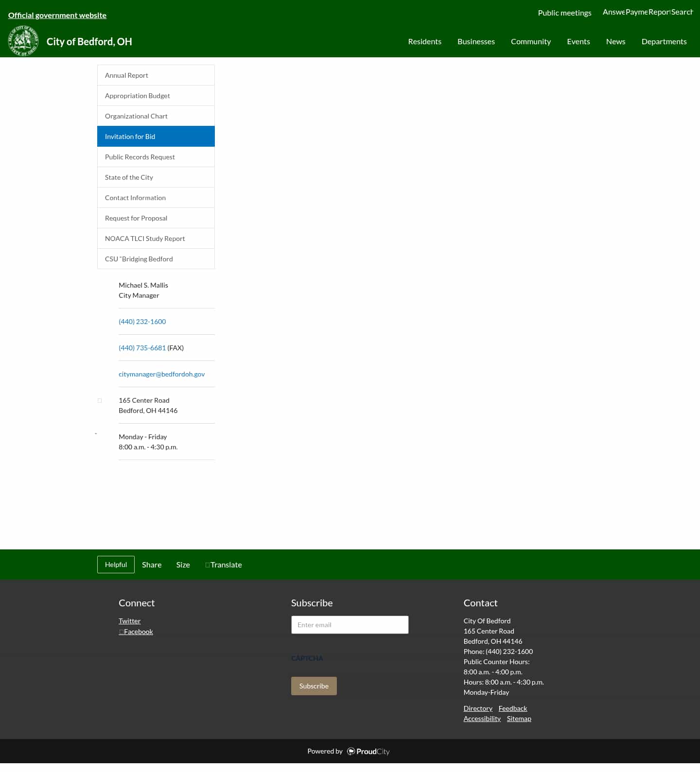700x772 pixels.
Task: Open the Departments menu
Action: point(664,41)
